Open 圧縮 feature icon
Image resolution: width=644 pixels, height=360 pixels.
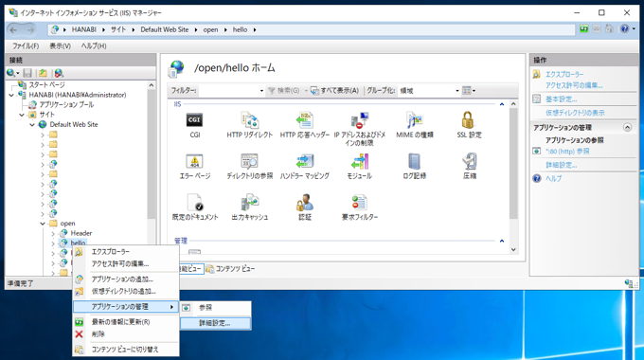tap(469, 167)
